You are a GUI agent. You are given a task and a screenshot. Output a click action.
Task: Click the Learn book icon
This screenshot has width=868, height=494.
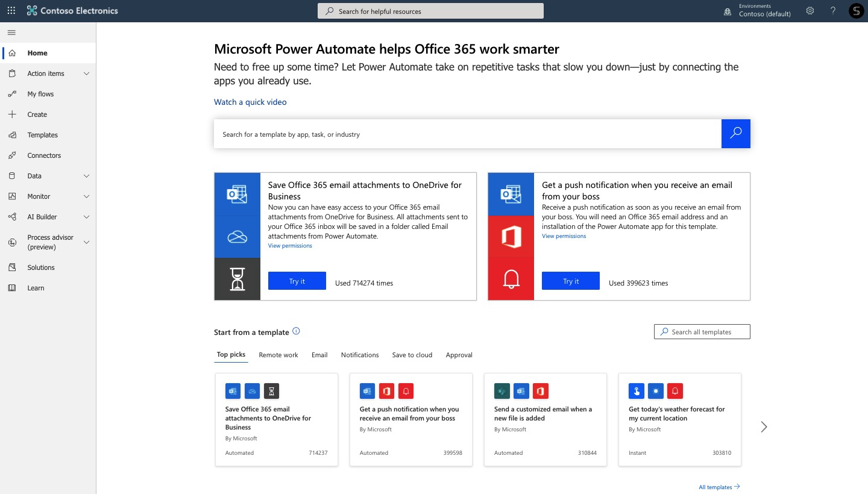pos(12,288)
